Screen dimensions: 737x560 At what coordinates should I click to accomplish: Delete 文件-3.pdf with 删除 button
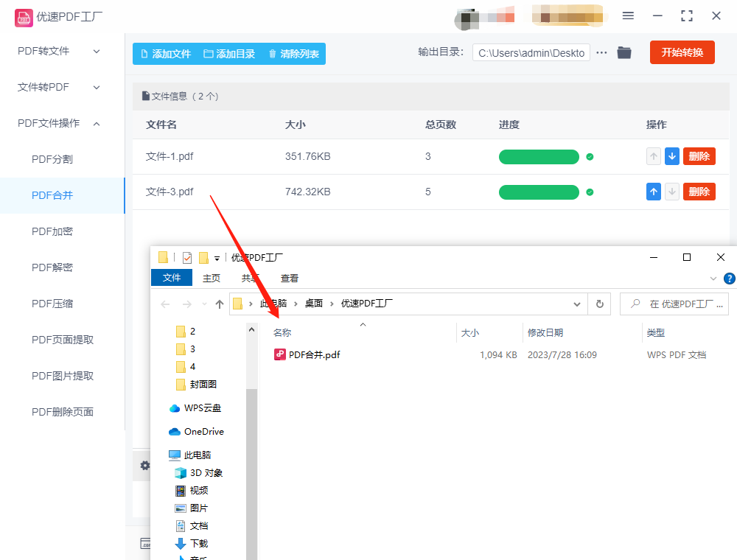point(699,192)
